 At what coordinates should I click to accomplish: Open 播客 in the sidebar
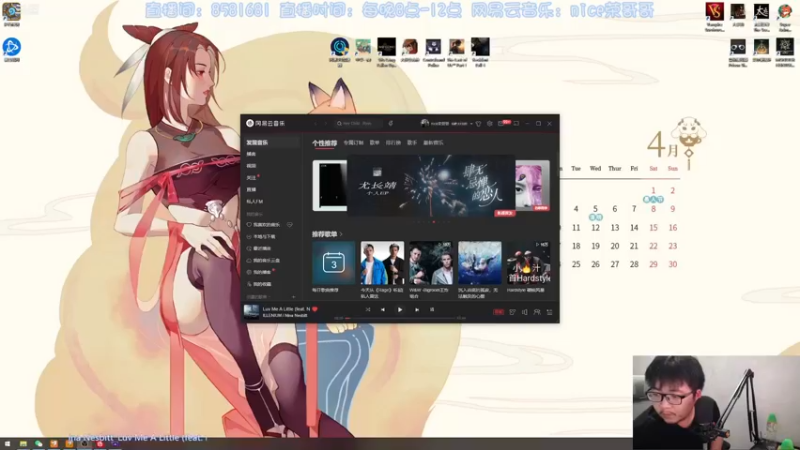click(x=252, y=154)
